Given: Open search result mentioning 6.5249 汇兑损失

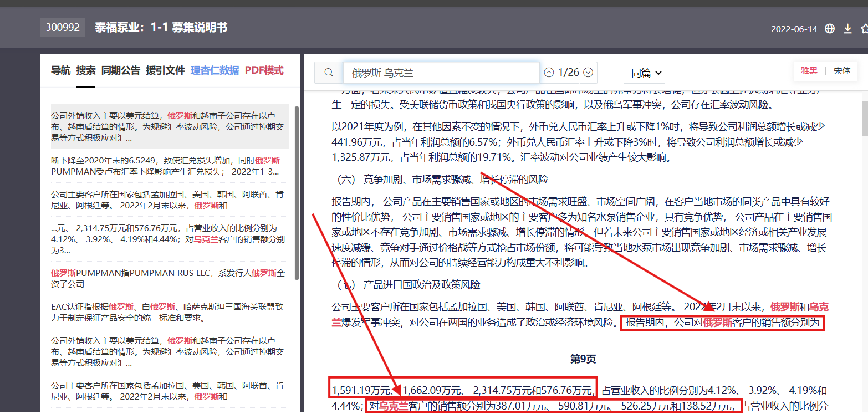Looking at the screenshot, I should (x=170, y=166).
